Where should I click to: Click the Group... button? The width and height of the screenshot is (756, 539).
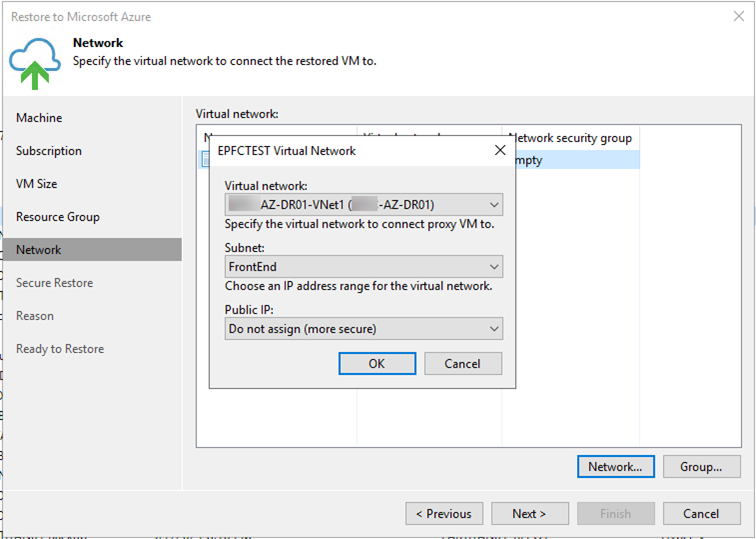702,467
